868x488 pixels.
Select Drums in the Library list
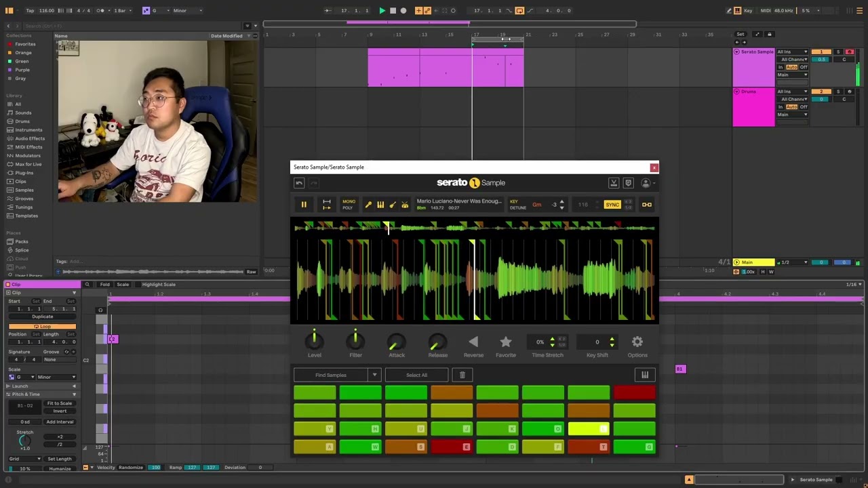click(x=22, y=121)
